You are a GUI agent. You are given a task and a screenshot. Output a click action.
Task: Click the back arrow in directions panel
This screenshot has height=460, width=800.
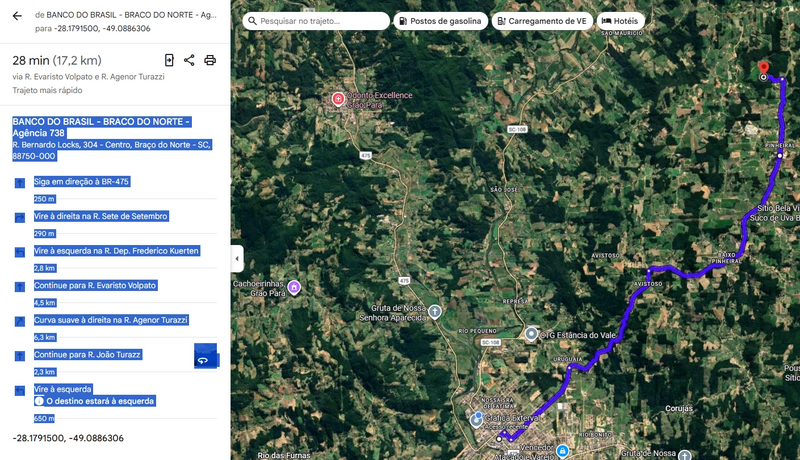point(17,16)
